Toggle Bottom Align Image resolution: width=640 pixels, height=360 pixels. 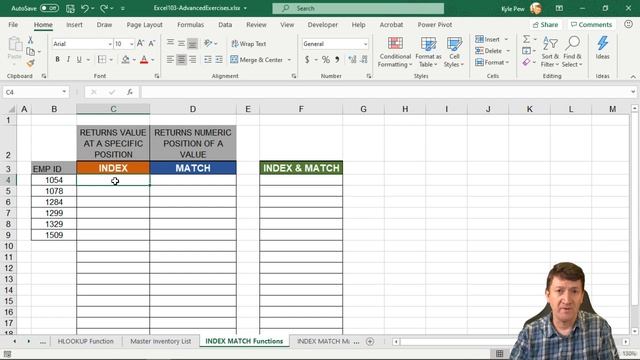(x=192, y=43)
